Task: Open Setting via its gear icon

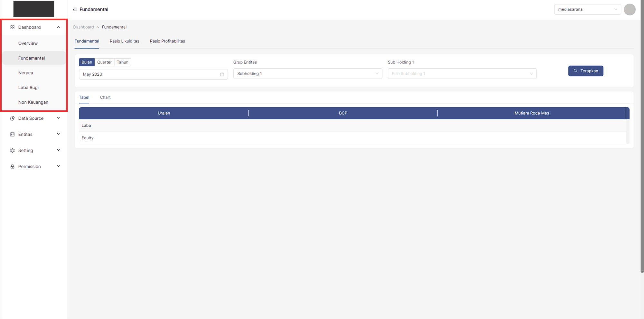Action: (12, 150)
